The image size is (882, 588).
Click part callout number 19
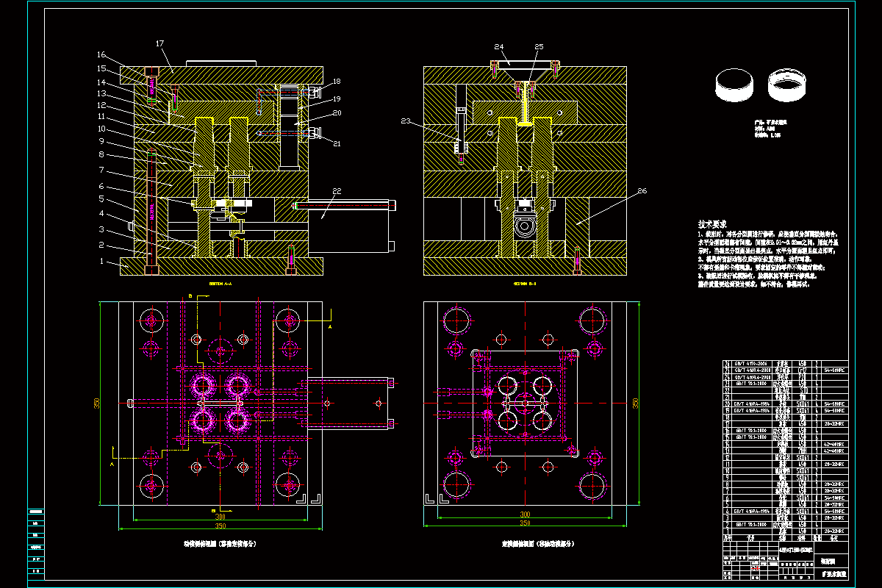tap(337, 98)
